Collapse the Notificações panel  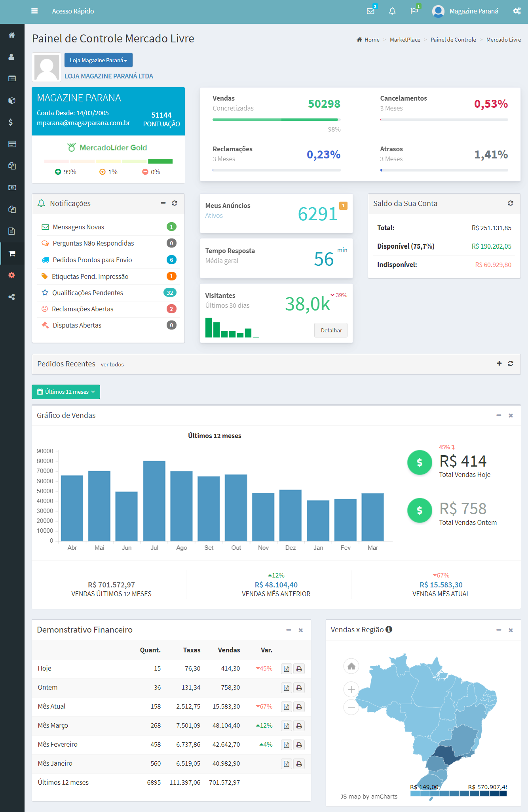pos(163,203)
